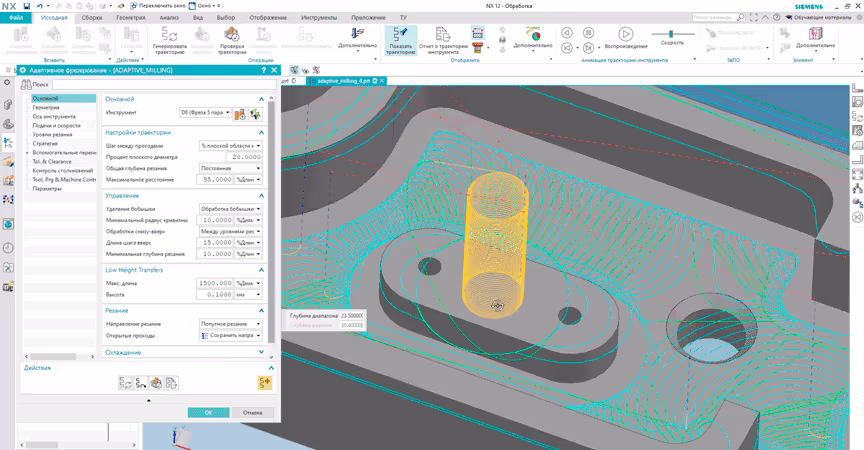Switch to the Сборки ribbon tab

tap(92, 18)
